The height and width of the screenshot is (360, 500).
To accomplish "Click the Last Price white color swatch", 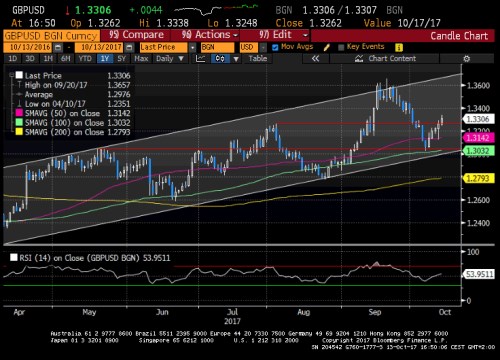I will [19, 75].
